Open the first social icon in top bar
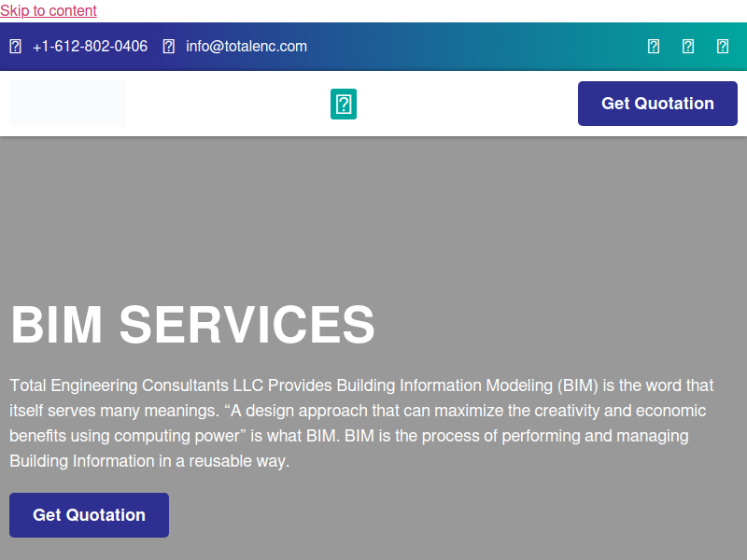The width and height of the screenshot is (747, 560). (654, 46)
